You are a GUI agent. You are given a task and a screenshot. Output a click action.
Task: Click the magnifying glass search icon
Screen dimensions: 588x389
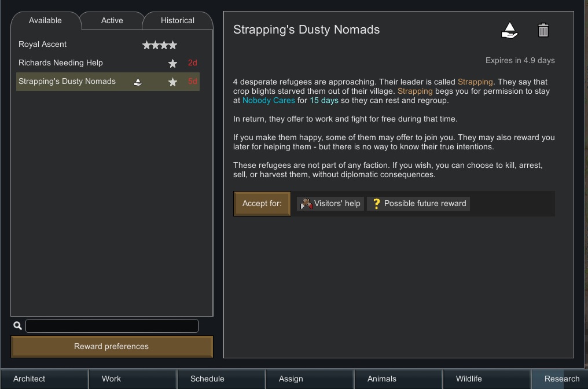coord(18,326)
